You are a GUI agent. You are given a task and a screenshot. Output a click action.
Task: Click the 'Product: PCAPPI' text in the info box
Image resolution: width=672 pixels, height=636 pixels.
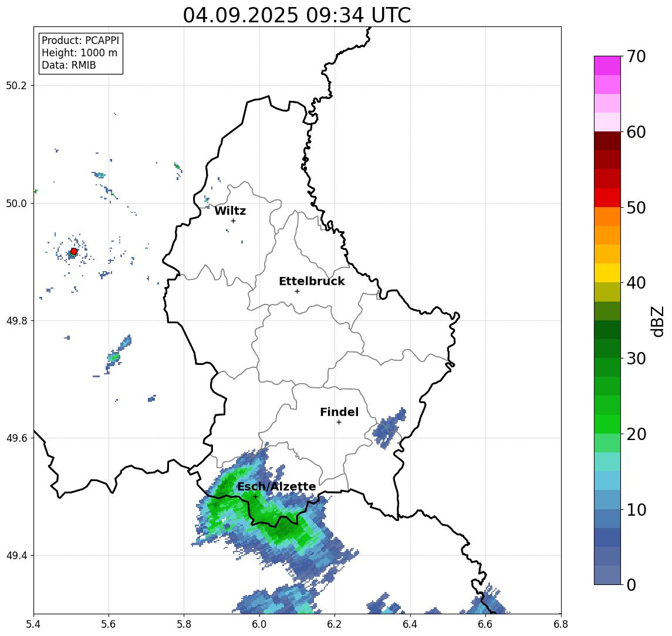(x=80, y=40)
